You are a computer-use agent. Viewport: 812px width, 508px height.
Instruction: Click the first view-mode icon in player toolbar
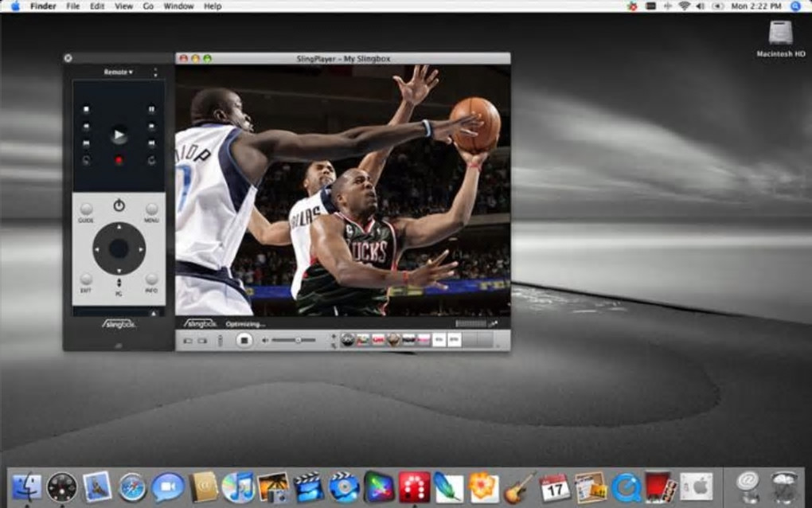pyautogui.click(x=188, y=341)
